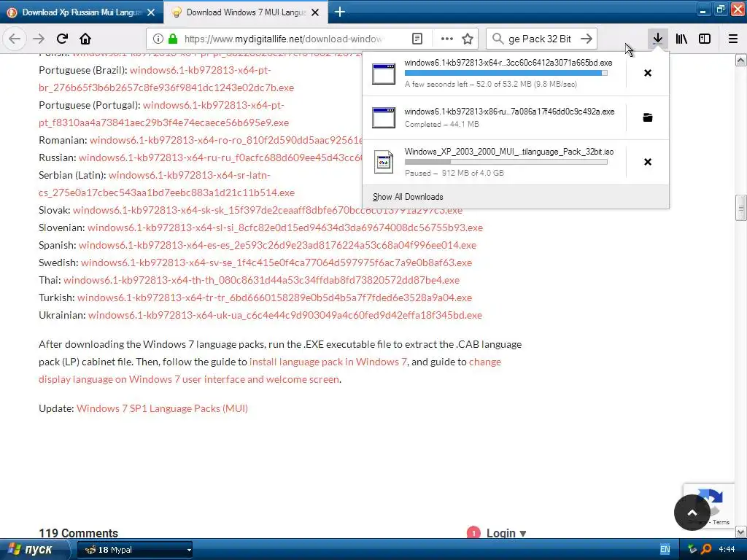
Task: Bookmark this page with the star
Action: click(468, 39)
